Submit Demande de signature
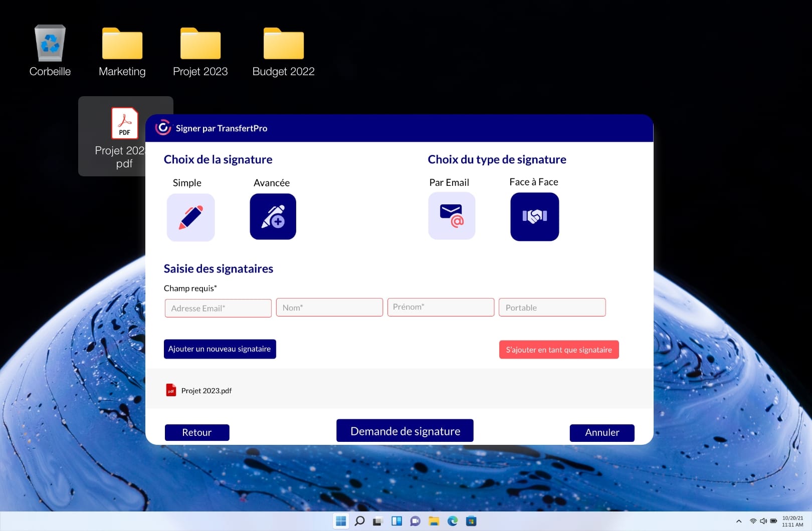The image size is (812, 531). [405, 431]
